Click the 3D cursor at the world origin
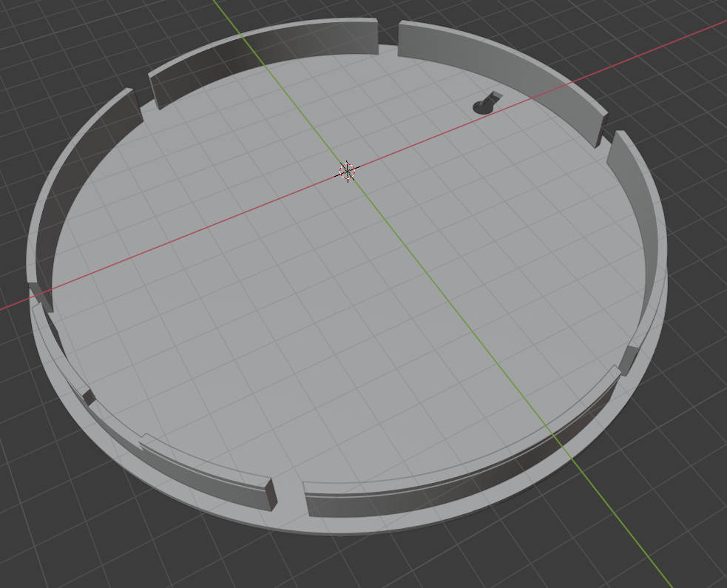The height and width of the screenshot is (588, 727). (x=347, y=171)
